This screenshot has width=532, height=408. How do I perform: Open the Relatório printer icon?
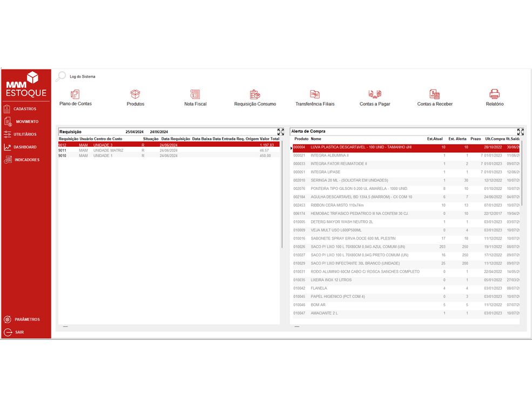pos(494,94)
